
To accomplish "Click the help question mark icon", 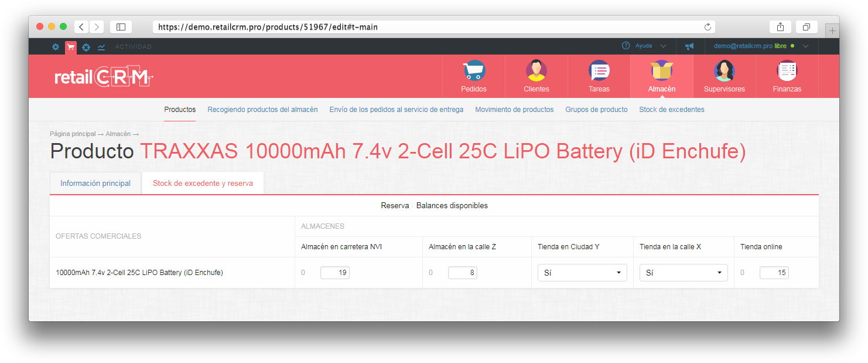I will tap(626, 46).
